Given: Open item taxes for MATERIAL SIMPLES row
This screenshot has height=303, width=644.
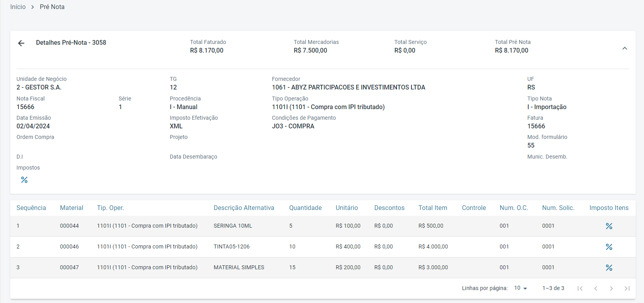Looking at the screenshot, I should pos(609,268).
